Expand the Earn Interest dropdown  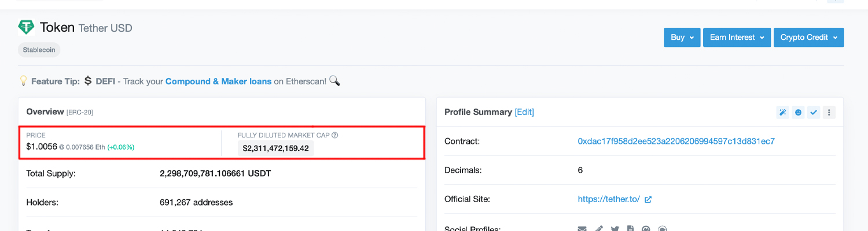(737, 38)
